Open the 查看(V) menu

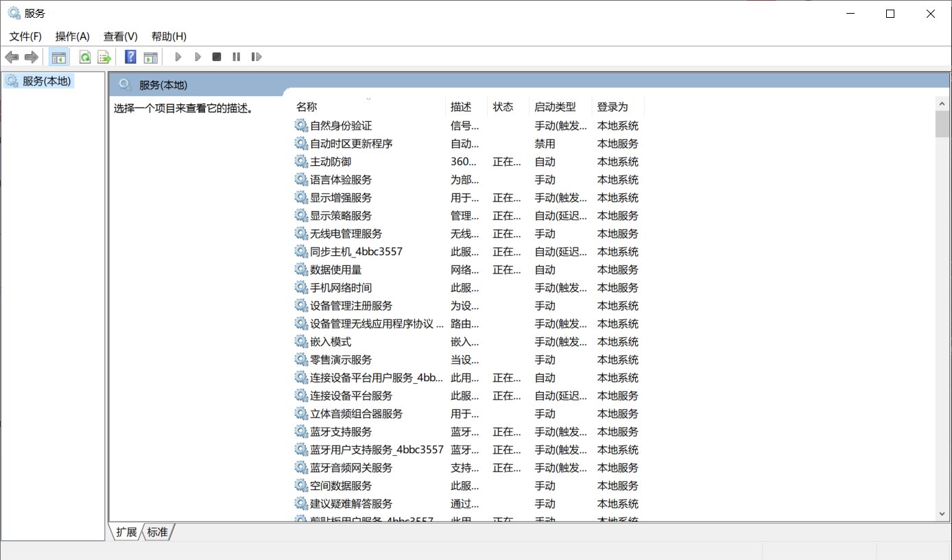(121, 36)
